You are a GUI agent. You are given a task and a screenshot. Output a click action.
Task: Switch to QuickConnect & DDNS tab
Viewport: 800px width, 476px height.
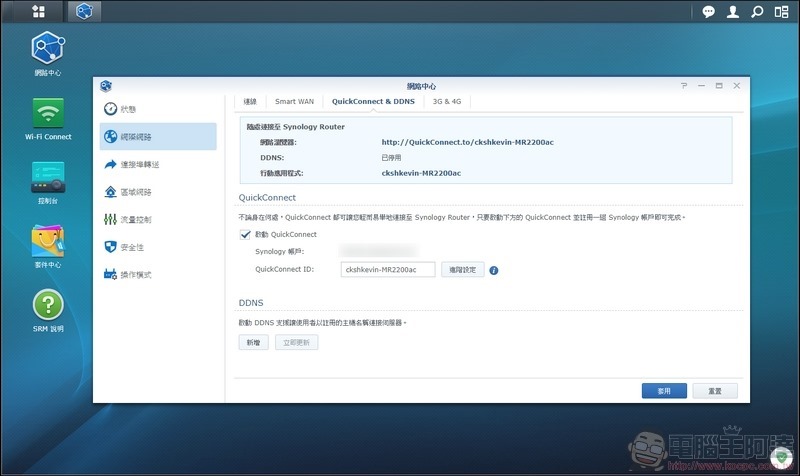point(373,102)
